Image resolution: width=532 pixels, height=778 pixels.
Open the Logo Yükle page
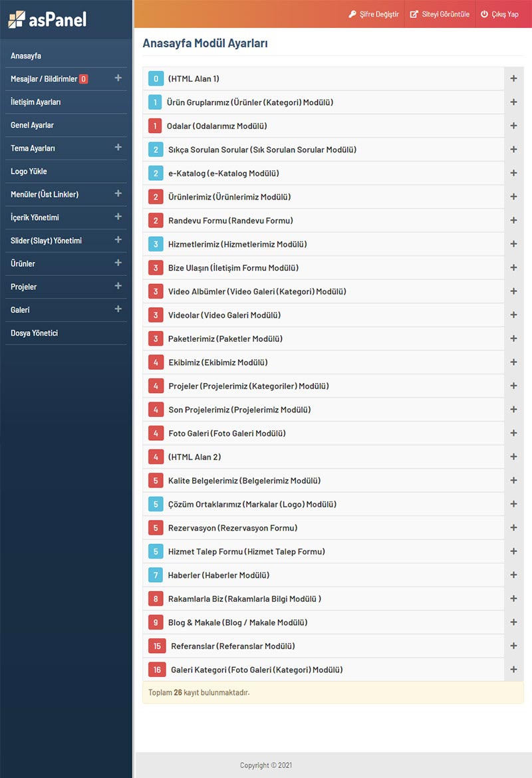[29, 171]
